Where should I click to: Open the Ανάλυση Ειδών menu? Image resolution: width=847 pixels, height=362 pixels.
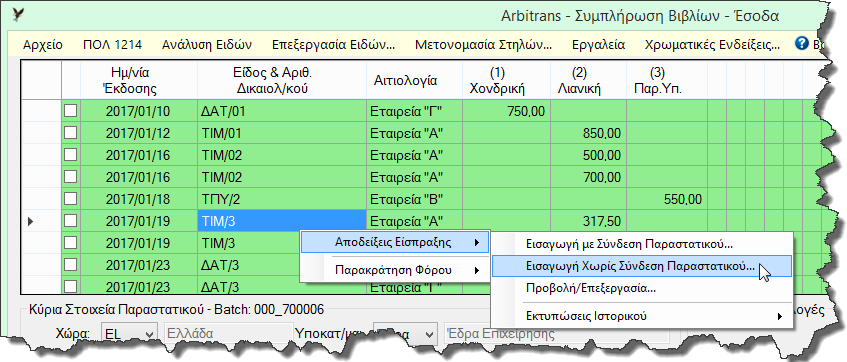click(x=207, y=45)
